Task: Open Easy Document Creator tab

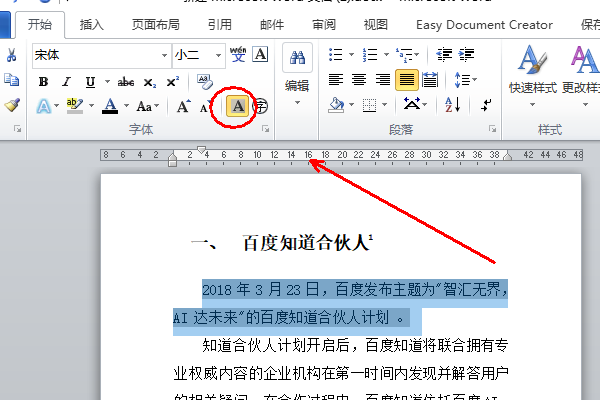Action: 484,25
